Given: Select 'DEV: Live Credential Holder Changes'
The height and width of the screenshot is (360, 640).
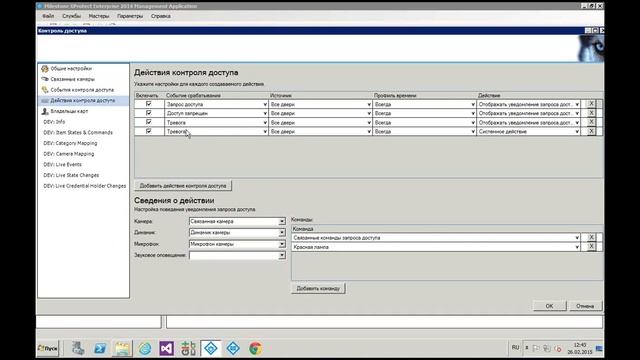Looking at the screenshot, I should (x=84, y=186).
